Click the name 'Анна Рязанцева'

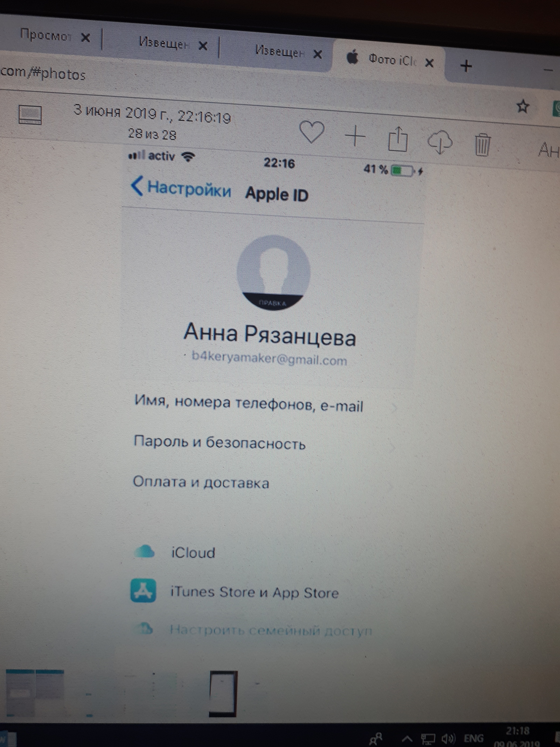270,334
